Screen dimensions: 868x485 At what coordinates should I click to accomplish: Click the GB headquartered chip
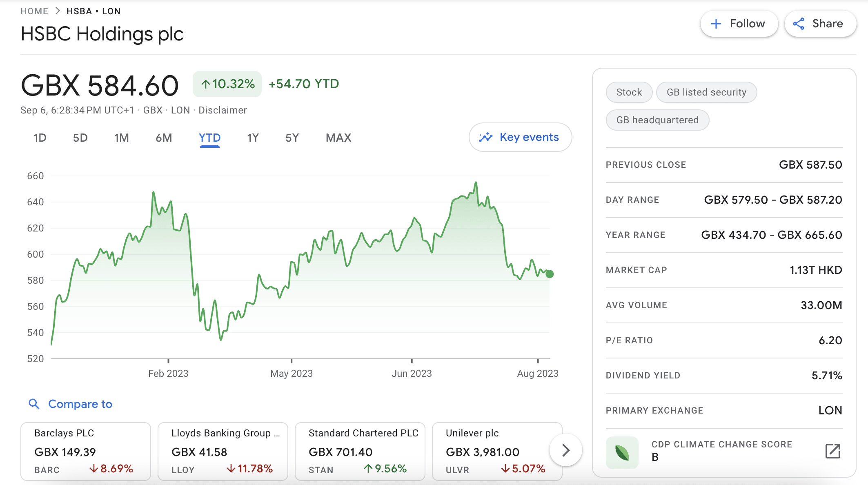point(657,120)
